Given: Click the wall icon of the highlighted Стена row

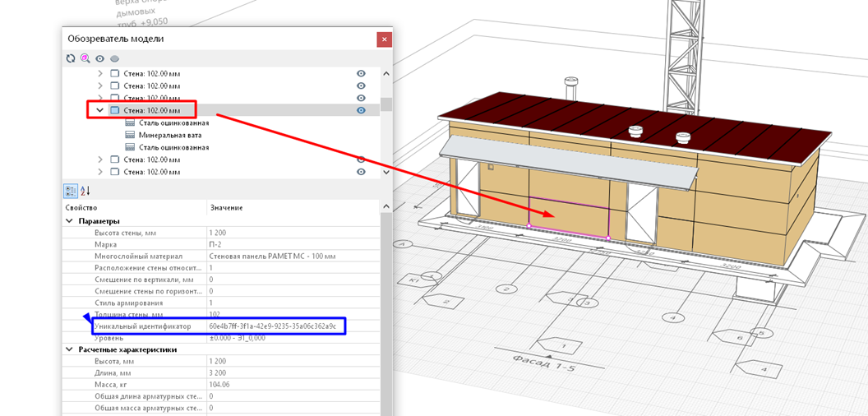Looking at the screenshot, I should point(114,110).
